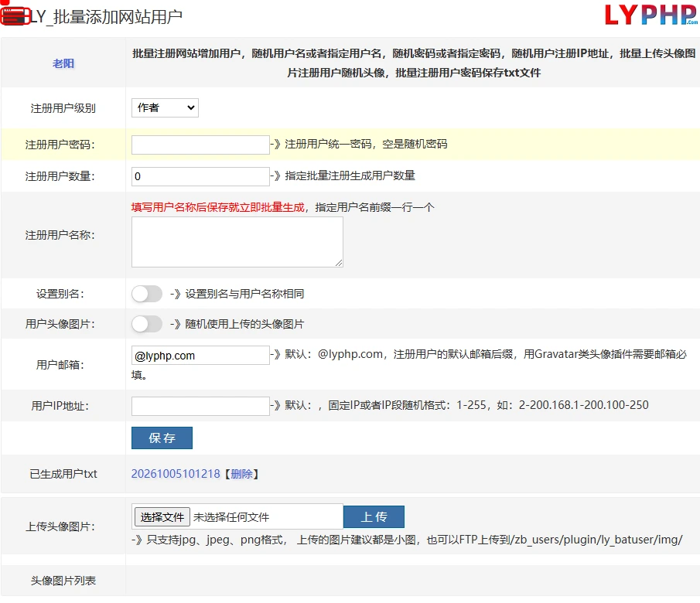Screen dimensions: 700x603
Task: Click the 注册用户级别 label
Action: tap(63, 108)
